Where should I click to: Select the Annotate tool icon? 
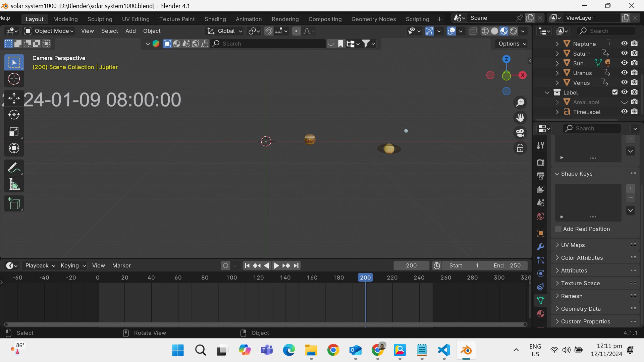14,168
